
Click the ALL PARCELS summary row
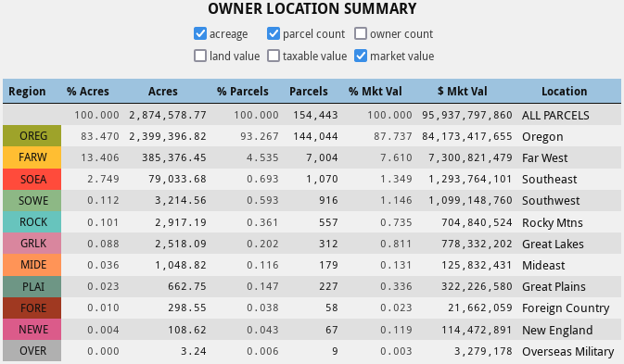[x=312, y=115]
